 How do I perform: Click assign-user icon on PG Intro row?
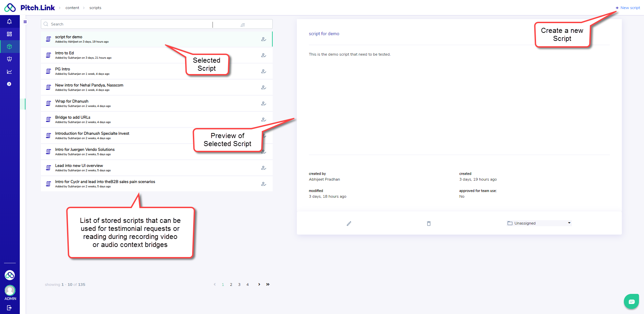264,71
